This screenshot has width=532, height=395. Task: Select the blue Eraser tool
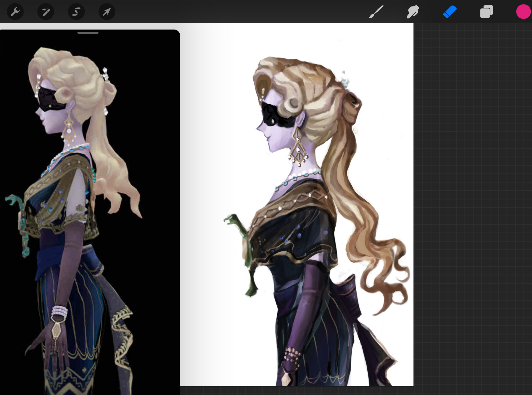[450, 12]
